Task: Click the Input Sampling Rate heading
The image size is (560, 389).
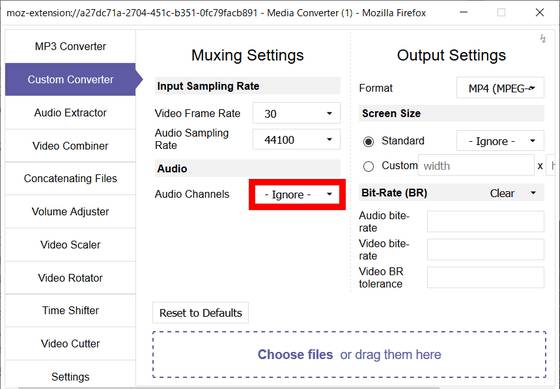Action: pos(208,86)
